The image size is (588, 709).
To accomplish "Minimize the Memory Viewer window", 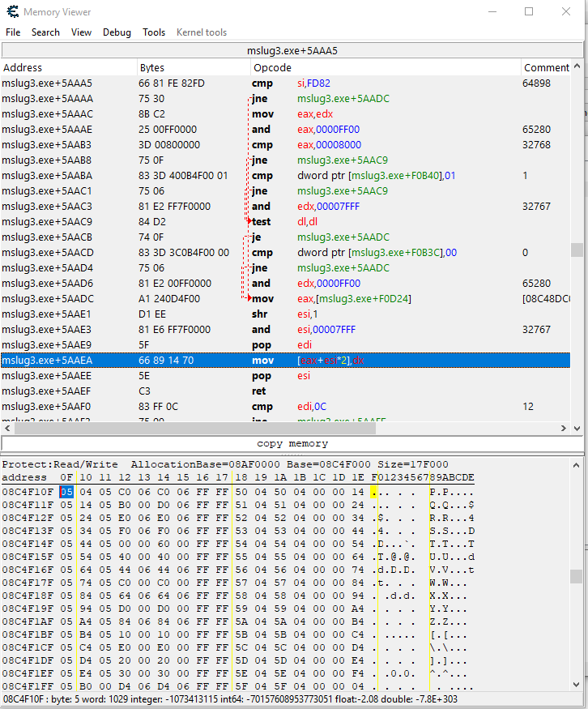I will coord(492,12).
